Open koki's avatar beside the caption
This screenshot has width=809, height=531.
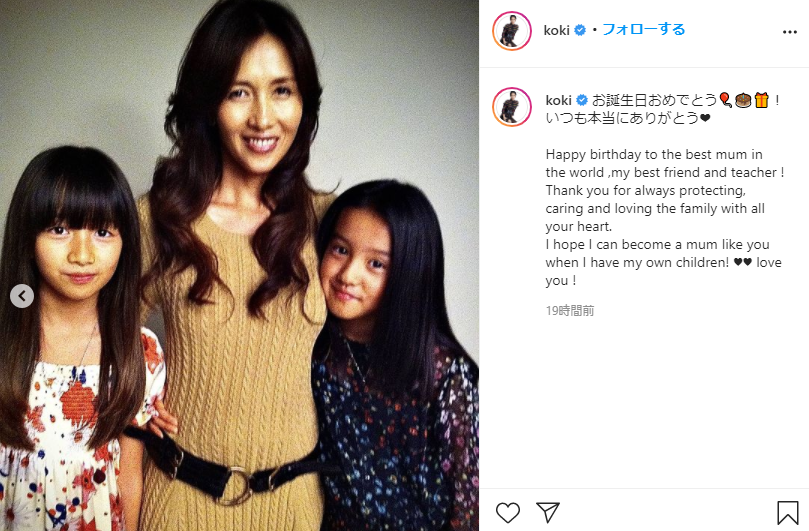[x=512, y=107]
